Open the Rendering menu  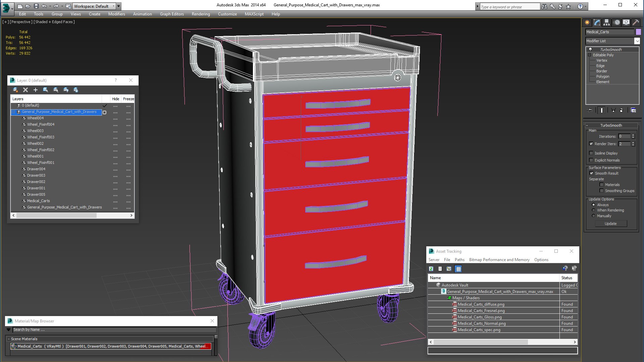pyautogui.click(x=201, y=14)
